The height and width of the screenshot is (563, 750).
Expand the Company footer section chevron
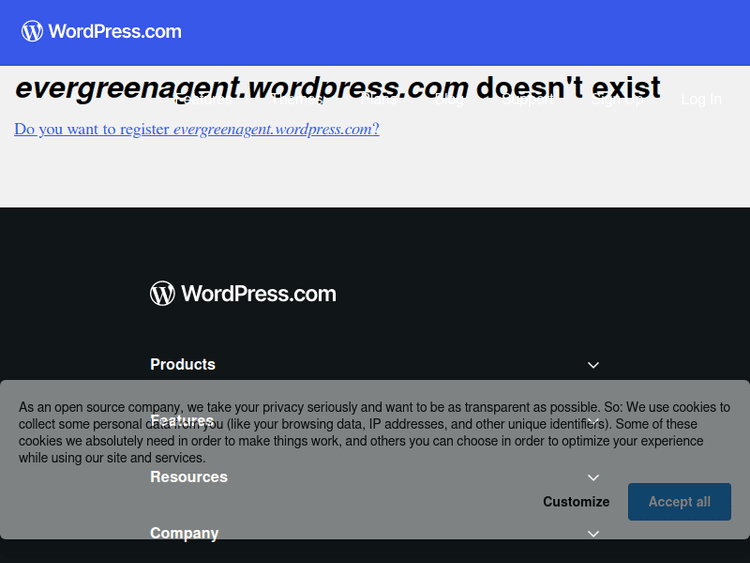(593, 533)
